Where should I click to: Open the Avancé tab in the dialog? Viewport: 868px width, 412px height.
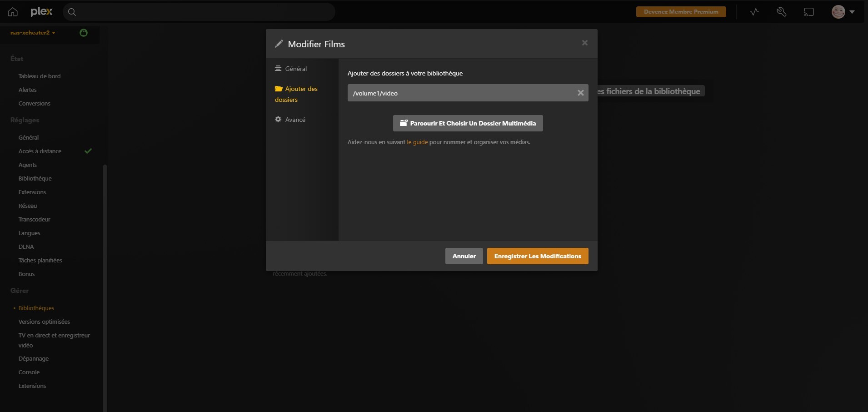[290, 120]
